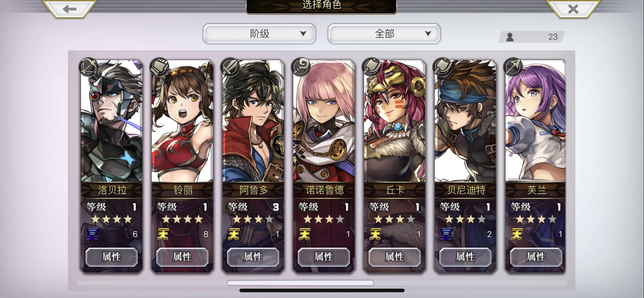644x298 pixels.
Task: Click the axe weapon icon on 丘卡
Action: [371, 67]
